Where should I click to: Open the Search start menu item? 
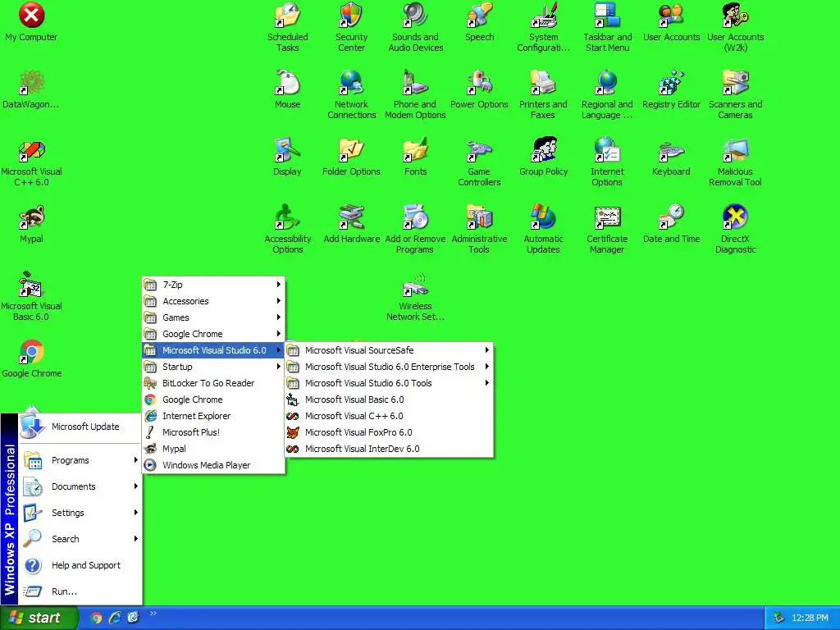(x=80, y=539)
